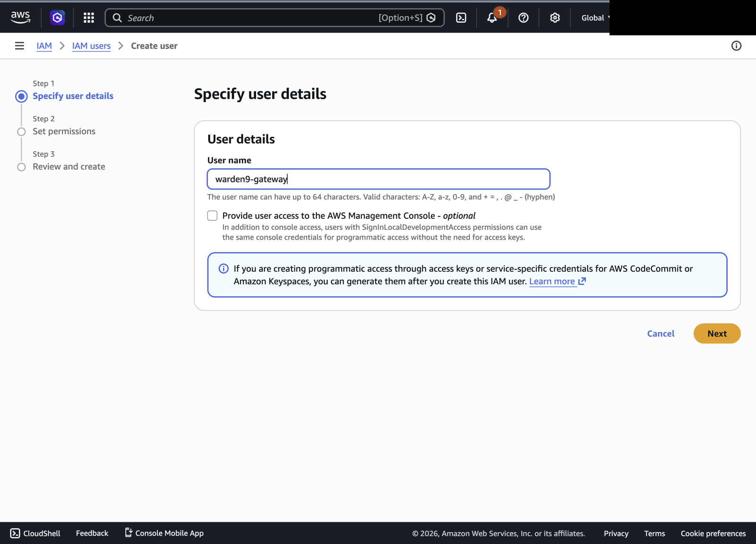Click the purple Amazon Q icon
The width and height of the screenshot is (756, 544).
(x=57, y=17)
